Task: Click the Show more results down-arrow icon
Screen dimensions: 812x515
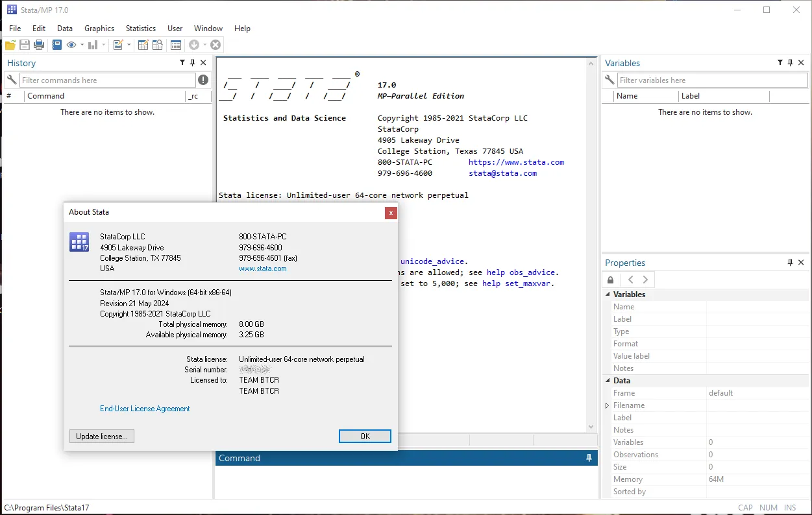Action: coord(194,45)
